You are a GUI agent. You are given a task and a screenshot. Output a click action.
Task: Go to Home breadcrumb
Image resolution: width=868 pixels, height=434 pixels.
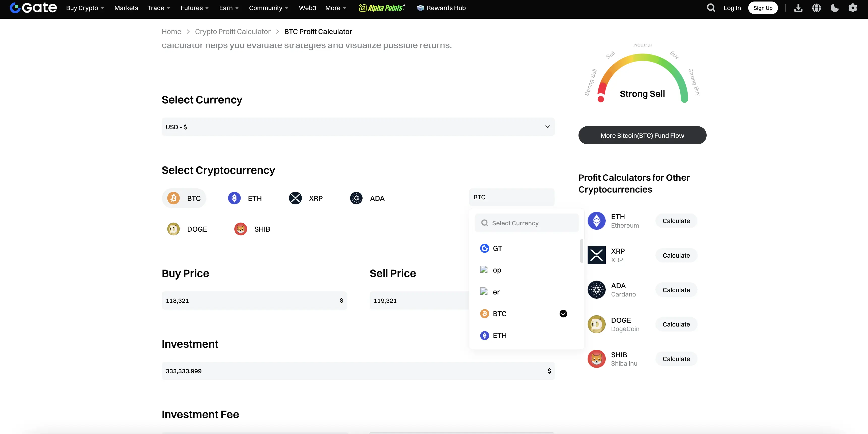pos(171,31)
